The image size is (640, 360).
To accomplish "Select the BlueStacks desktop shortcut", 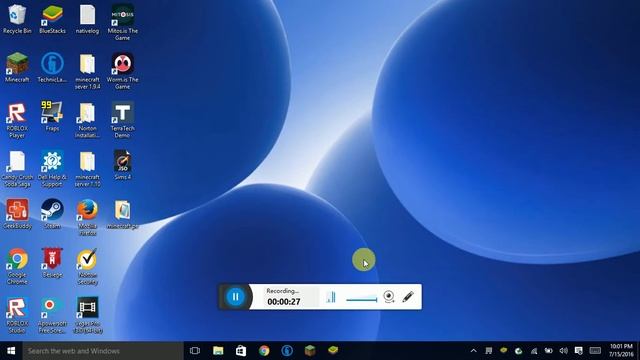I will pyautogui.click(x=52, y=19).
